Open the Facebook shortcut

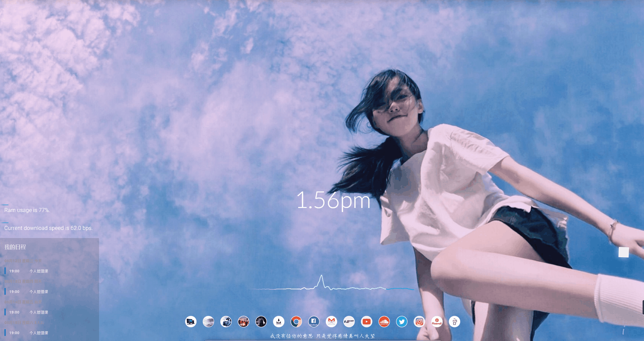314,322
